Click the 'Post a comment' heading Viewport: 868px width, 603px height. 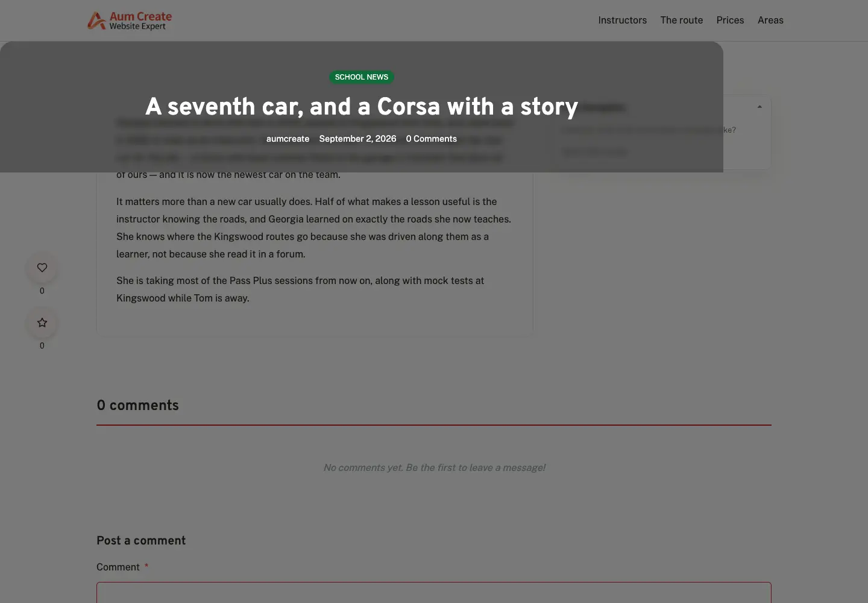point(141,541)
